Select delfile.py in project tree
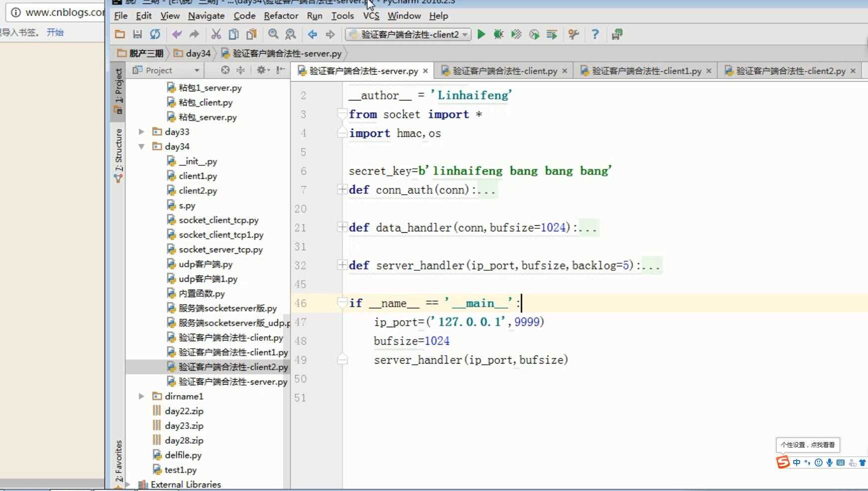This screenshot has width=868, height=491. (x=183, y=456)
